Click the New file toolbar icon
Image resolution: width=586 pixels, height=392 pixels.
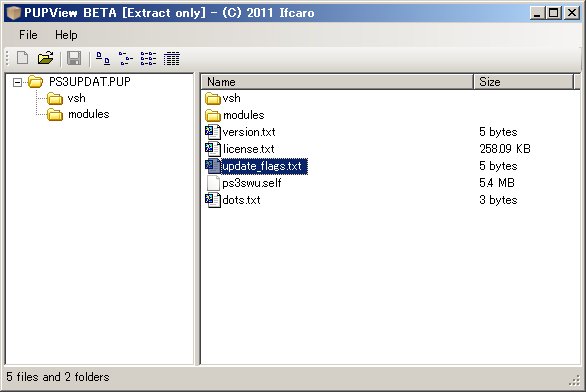[22, 58]
